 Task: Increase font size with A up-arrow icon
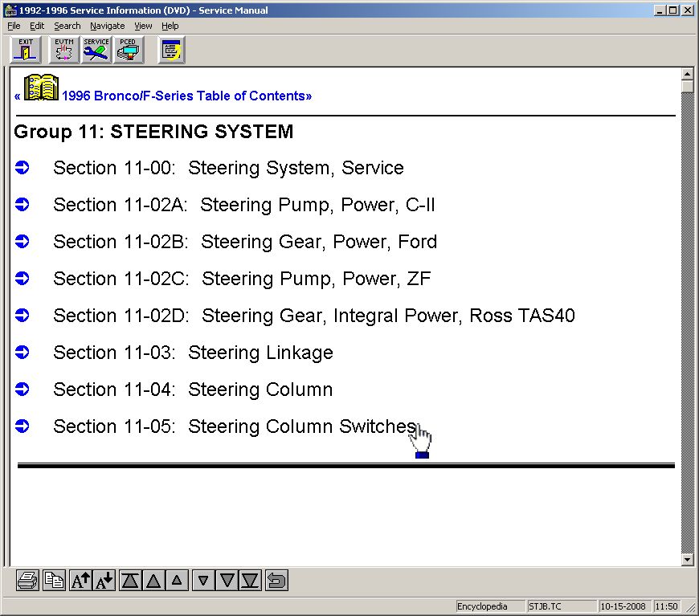click(x=80, y=581)
